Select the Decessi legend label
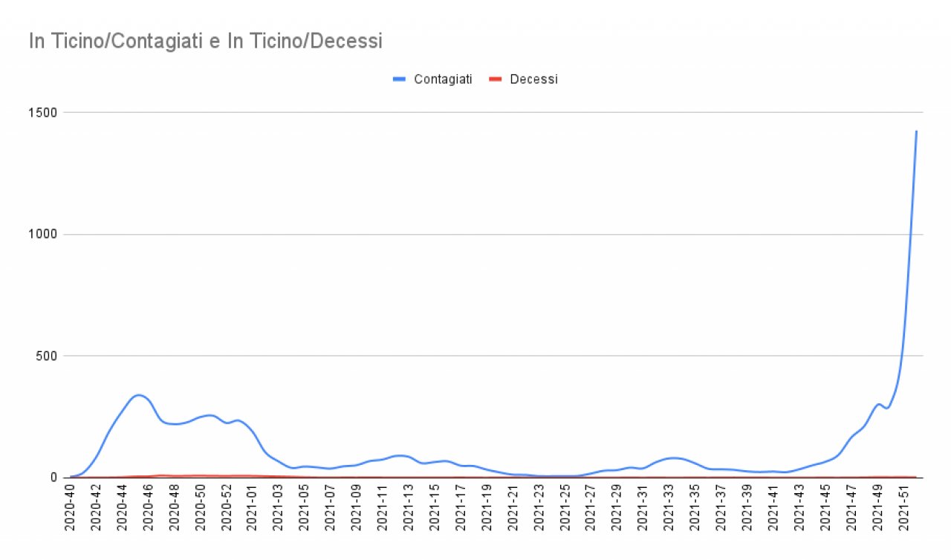The width and height of the screenshot is (951, 560). pyautogui.click(x=533, y=79)
